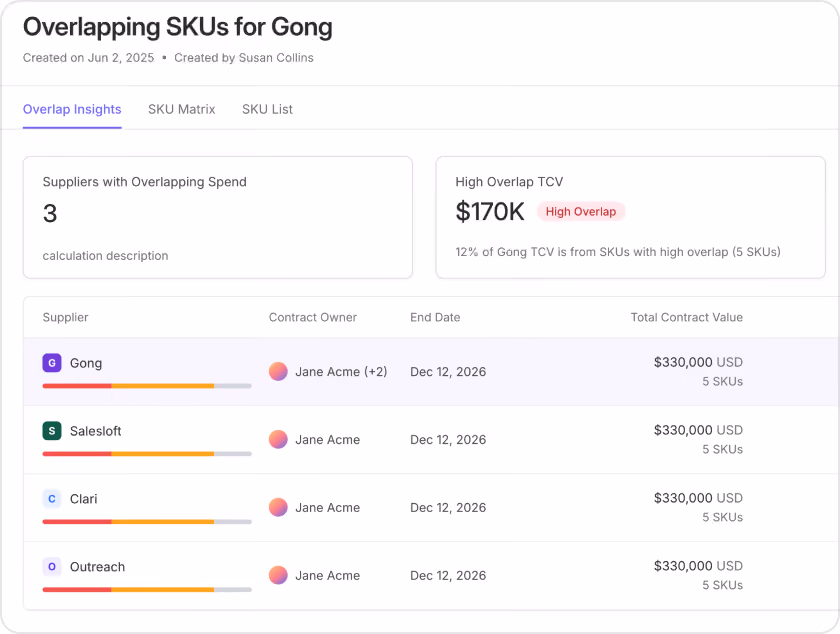Click Dec 12, 2026 in Outreach row
The image size is (840, 634).
(448, 576)
